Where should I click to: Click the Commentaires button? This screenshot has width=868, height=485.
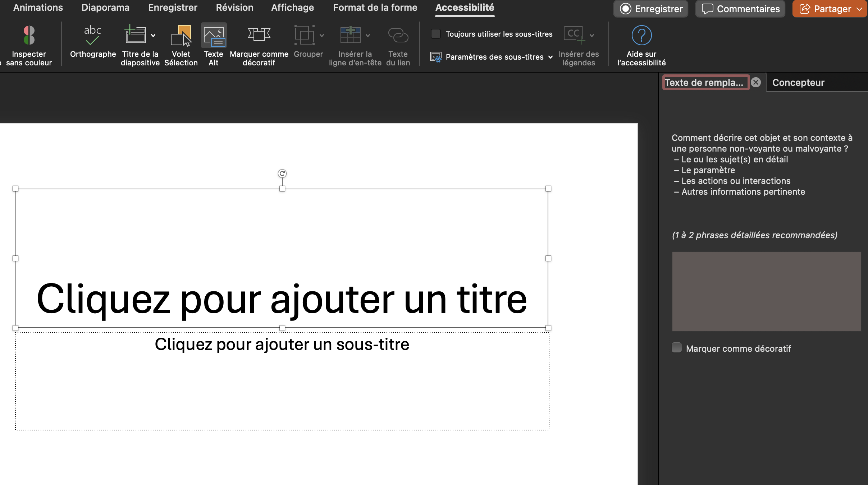[740, 9]
